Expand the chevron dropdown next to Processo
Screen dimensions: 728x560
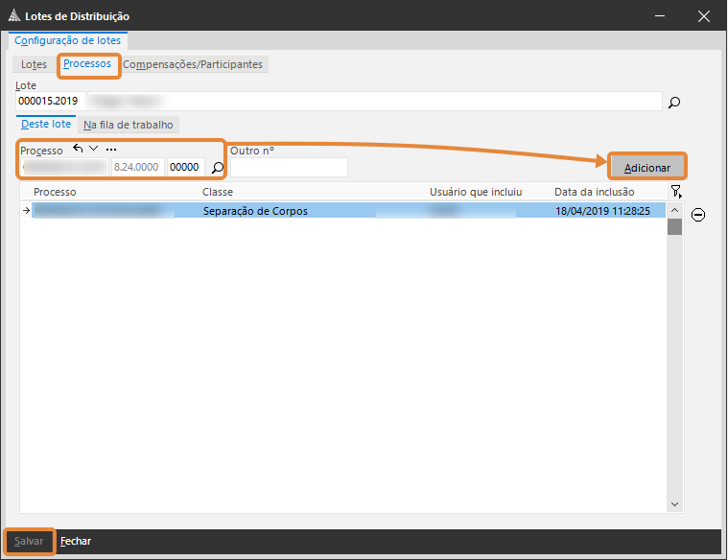[x=93, y=149]
